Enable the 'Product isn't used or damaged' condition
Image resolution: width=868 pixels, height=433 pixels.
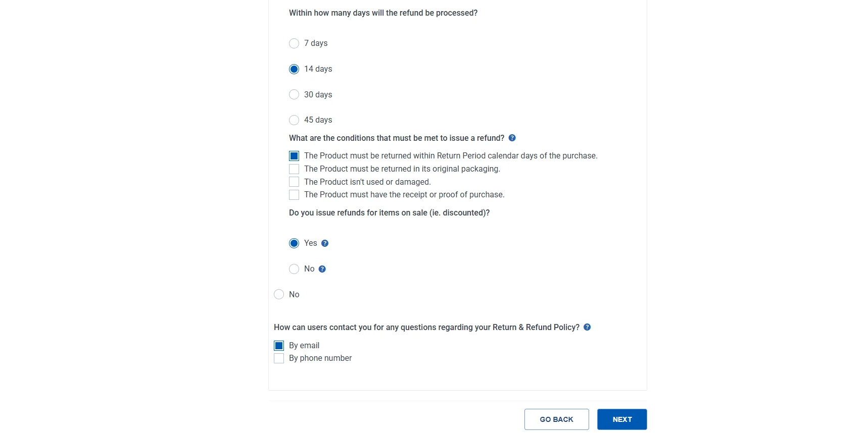coord(294,182)
